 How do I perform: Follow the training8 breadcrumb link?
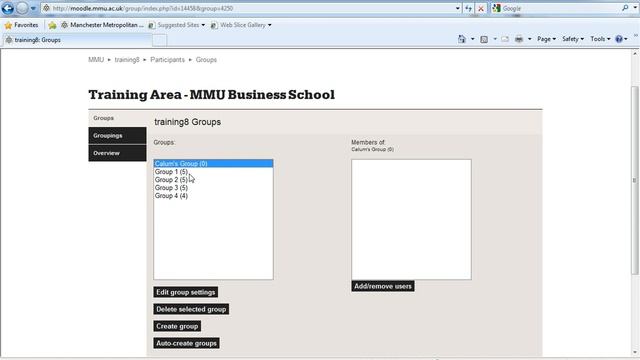click(127, 60)
